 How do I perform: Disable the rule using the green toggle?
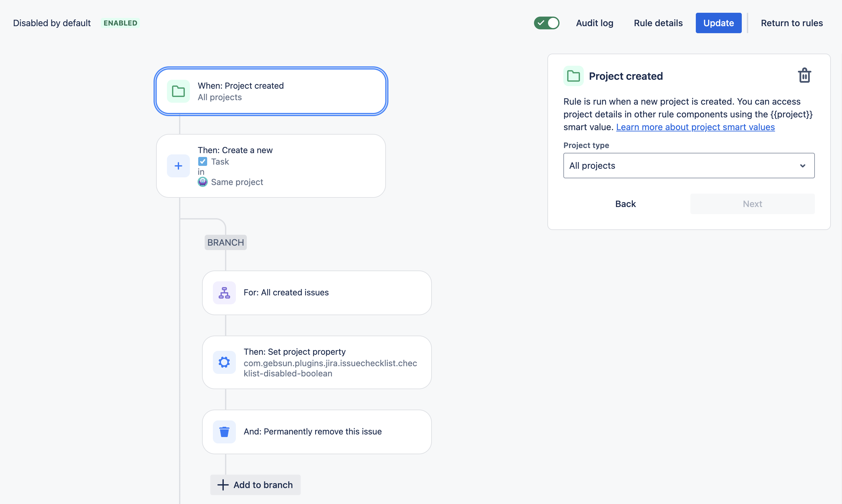point(546,23)
